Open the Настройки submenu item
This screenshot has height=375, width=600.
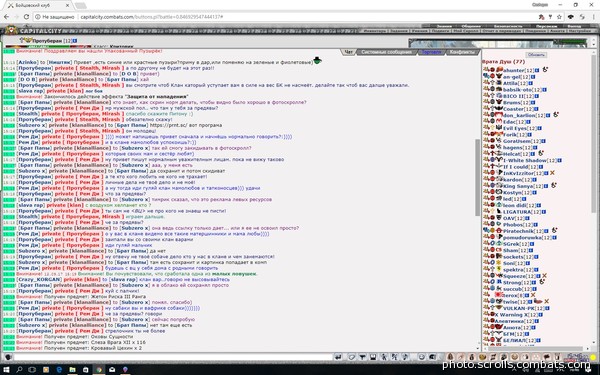point(580,31)
